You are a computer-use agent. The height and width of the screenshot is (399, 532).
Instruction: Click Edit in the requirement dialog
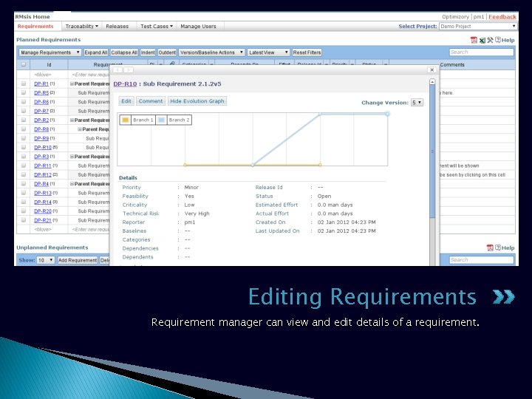[x=126, y=101]
